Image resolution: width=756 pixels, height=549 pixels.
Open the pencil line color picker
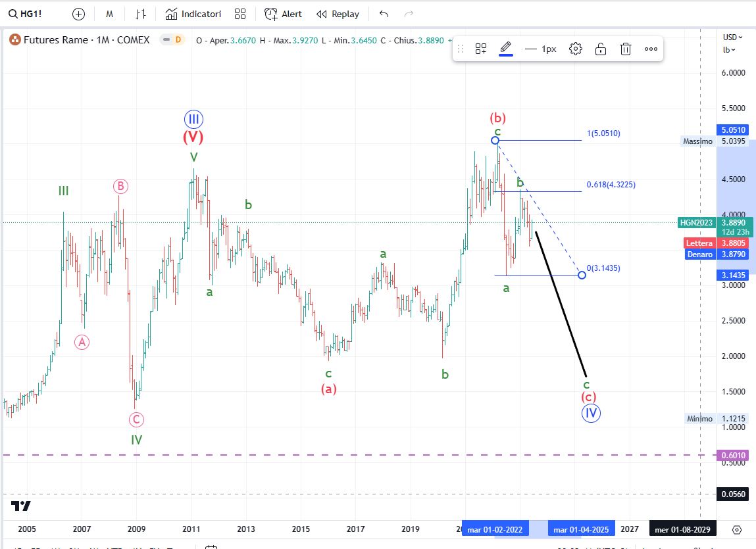click(x=506, y=49)
